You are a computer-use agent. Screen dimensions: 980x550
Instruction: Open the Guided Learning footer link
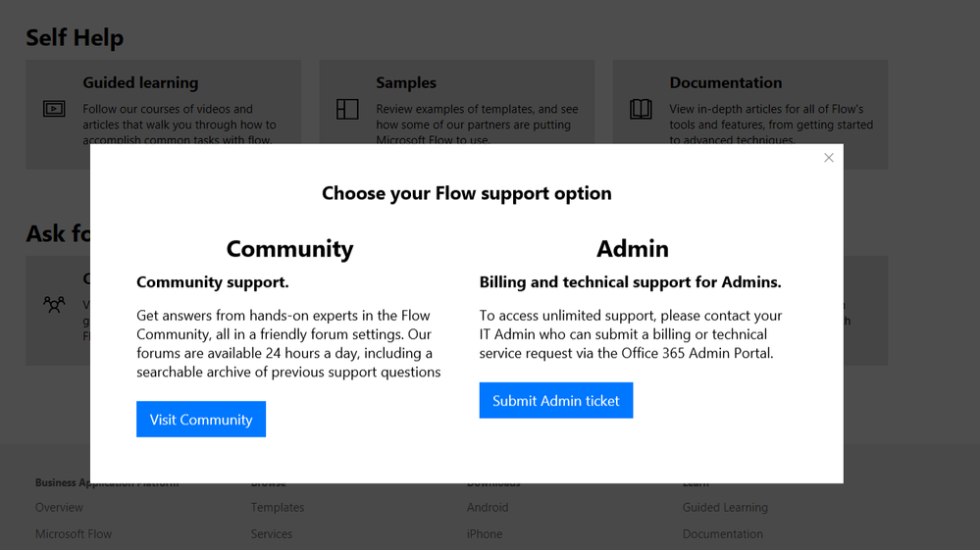724,508
